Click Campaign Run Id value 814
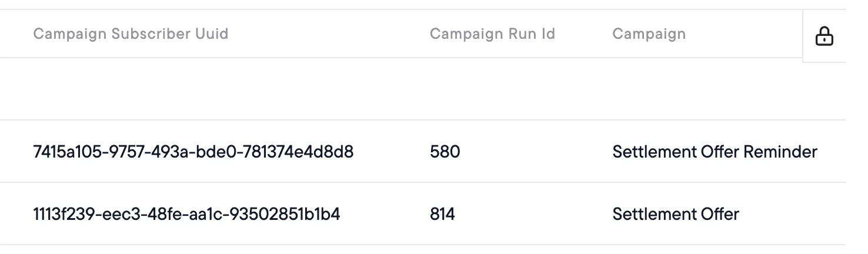868x254 pixels. [x=442, y=214]
